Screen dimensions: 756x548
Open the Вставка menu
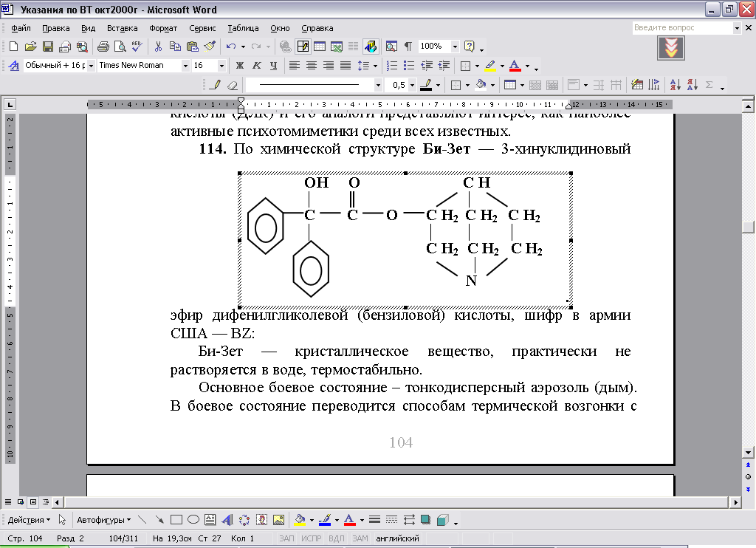(122, 28)
